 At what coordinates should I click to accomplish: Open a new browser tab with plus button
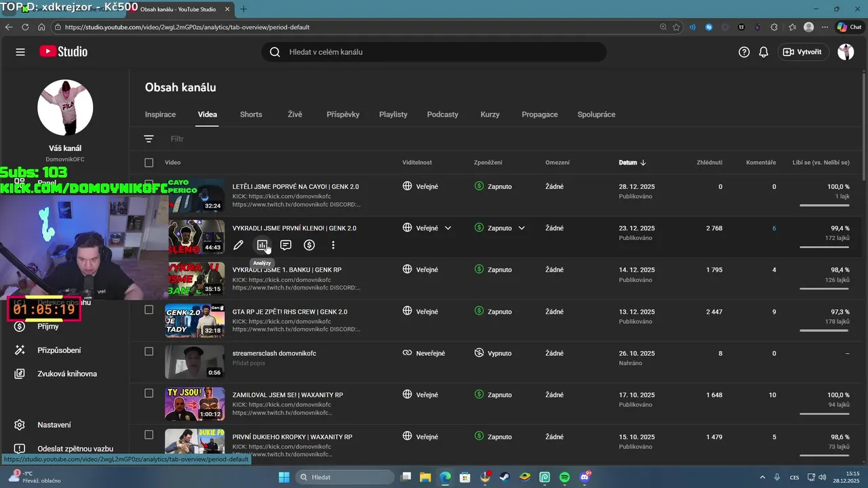(x=243, y=9)
